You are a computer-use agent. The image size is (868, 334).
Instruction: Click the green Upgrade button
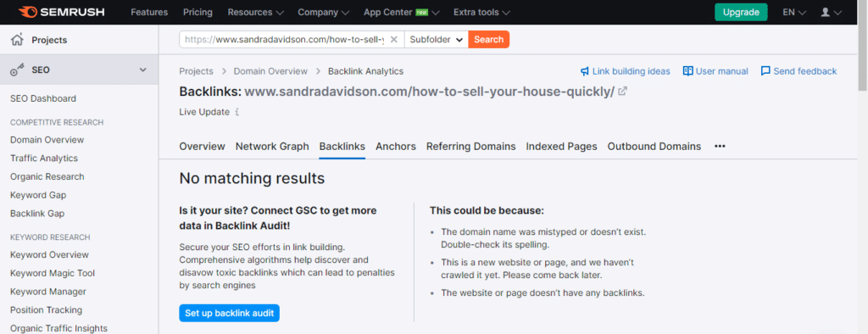tap(741, 12)
